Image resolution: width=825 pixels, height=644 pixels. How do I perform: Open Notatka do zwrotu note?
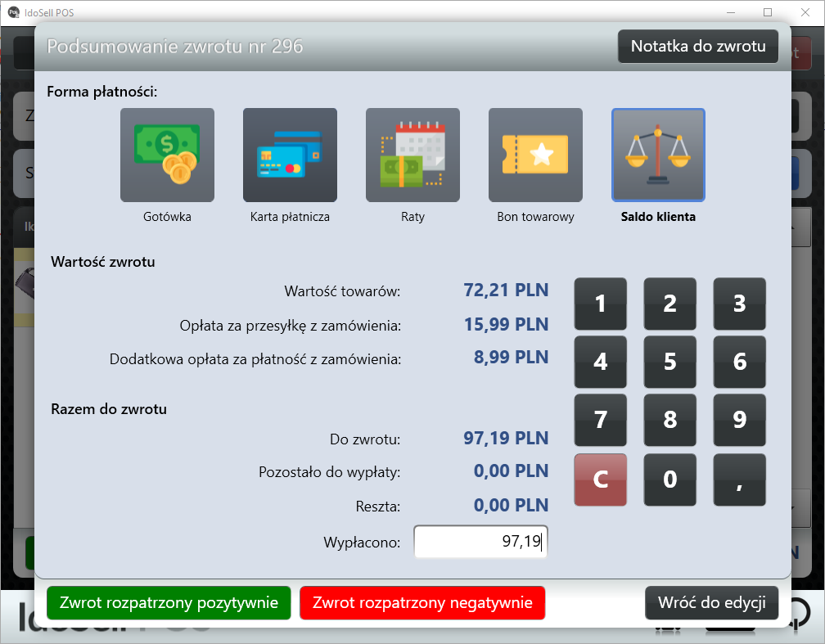point(698,47)
